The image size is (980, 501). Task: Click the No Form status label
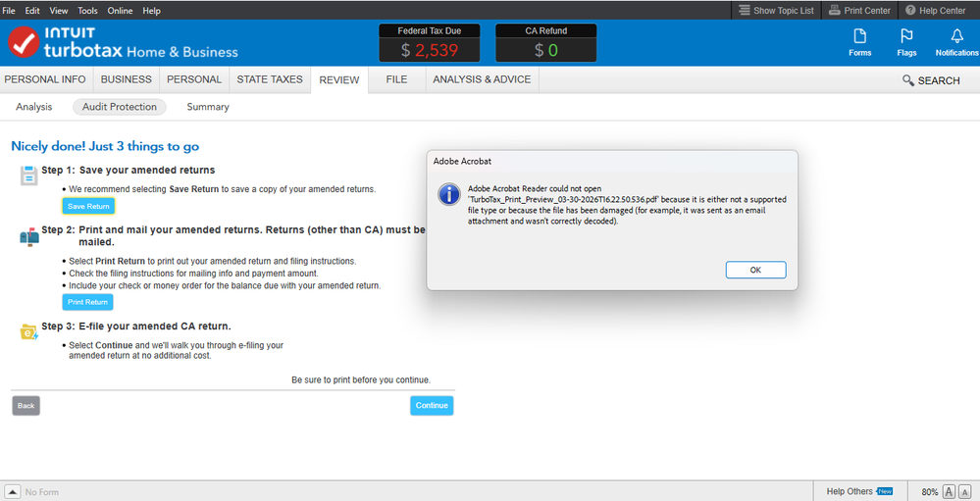(42, 492)
